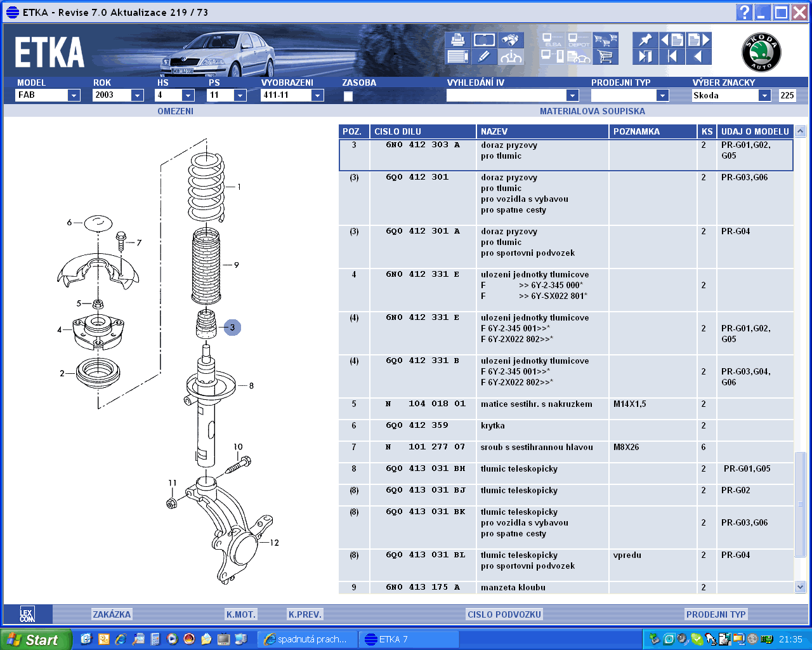Go to previous page with left-arrow document icon

[x=672, y=40]
